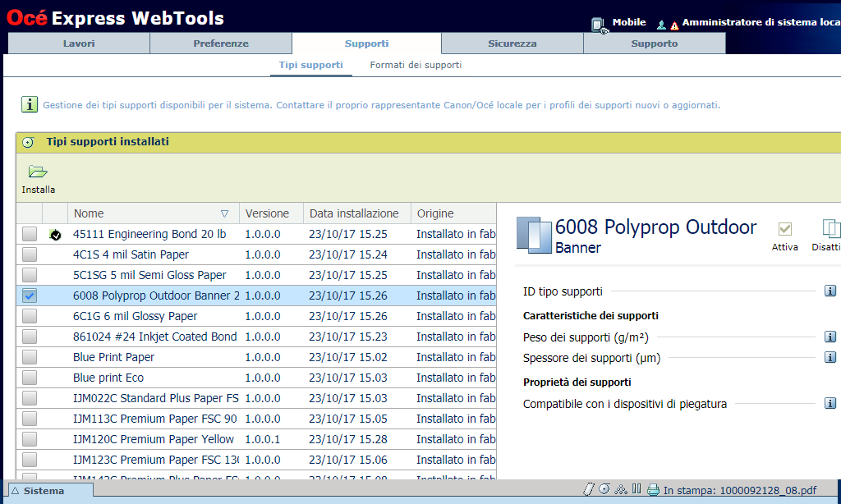Tick the checkbox for 861024 #24 Inkjet Coated Bond

[30, 337]
